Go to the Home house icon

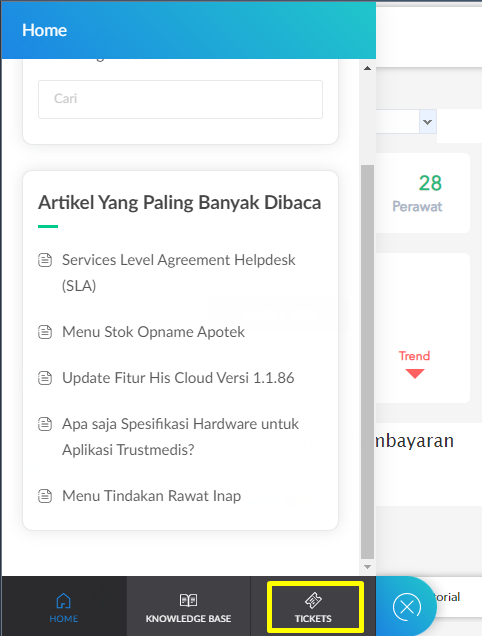coord(63,601)
